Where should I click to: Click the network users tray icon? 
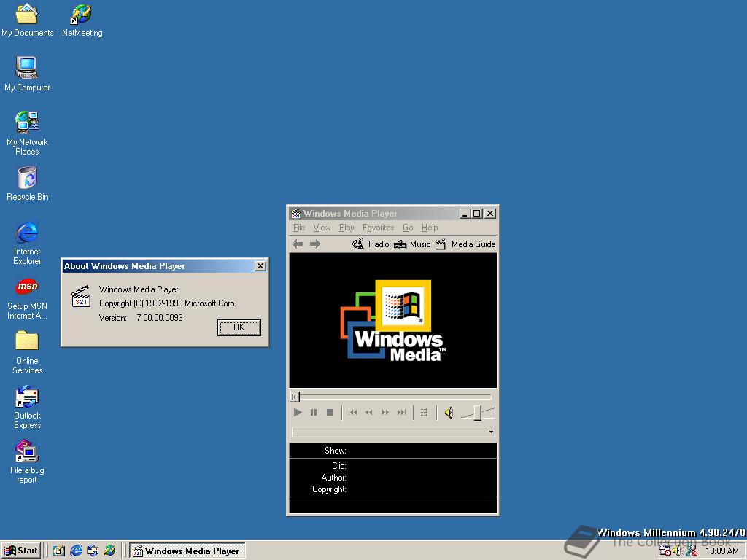(692, 551)
